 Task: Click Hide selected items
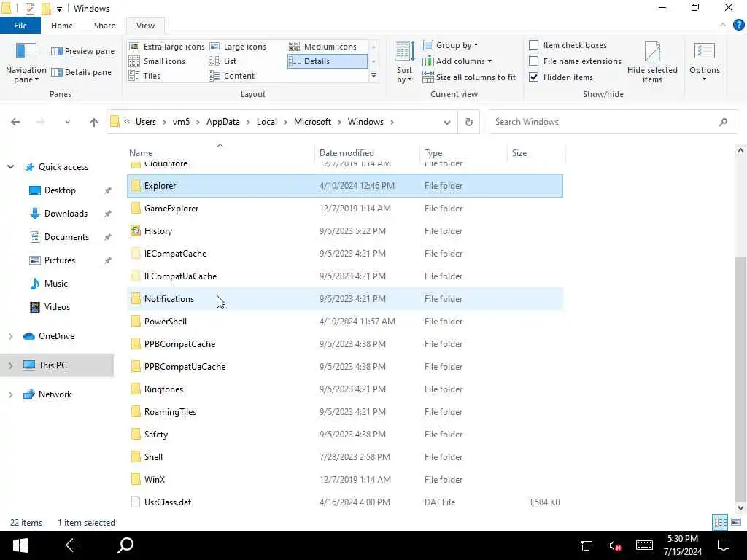[652, 63]
